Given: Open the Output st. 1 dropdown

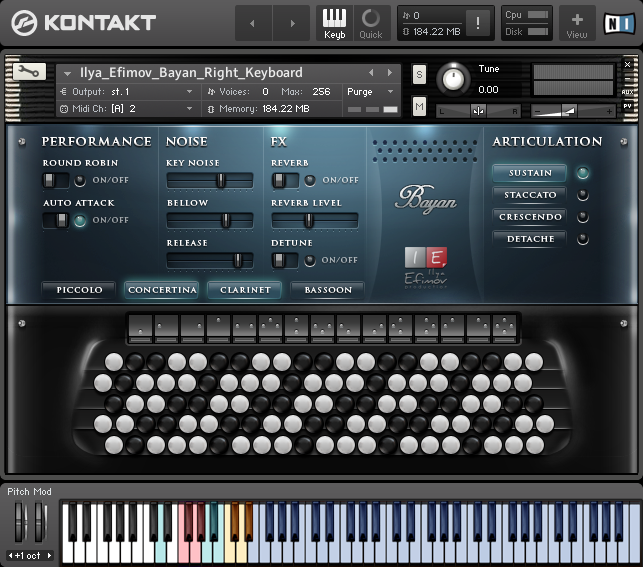Looking at the screenshot, I should (125, 91).
